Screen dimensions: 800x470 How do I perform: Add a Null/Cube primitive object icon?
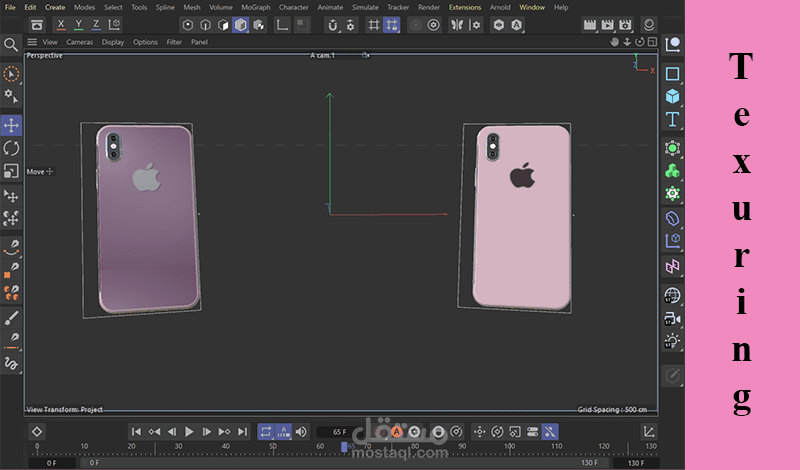point(672,96)
